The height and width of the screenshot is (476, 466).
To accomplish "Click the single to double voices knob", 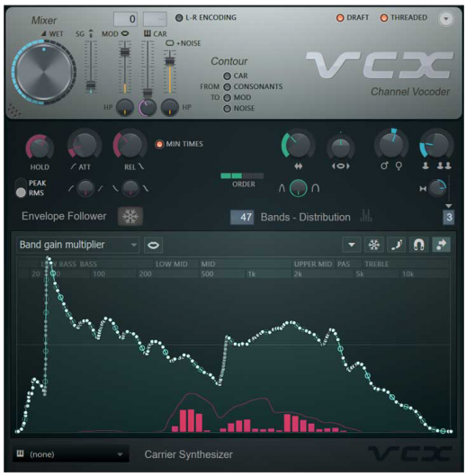I will [436, 145].
